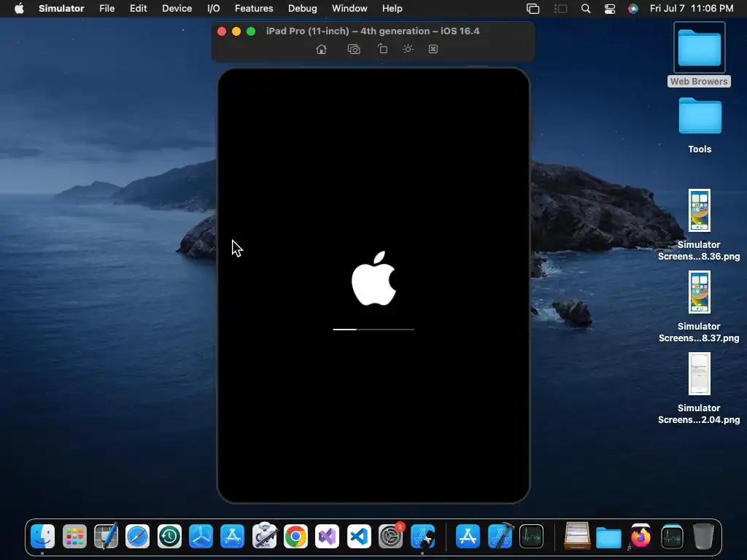The height and width of the screenshot is (560, 747).
Task: Open Launchpad from the Dock
Action: 74,537
